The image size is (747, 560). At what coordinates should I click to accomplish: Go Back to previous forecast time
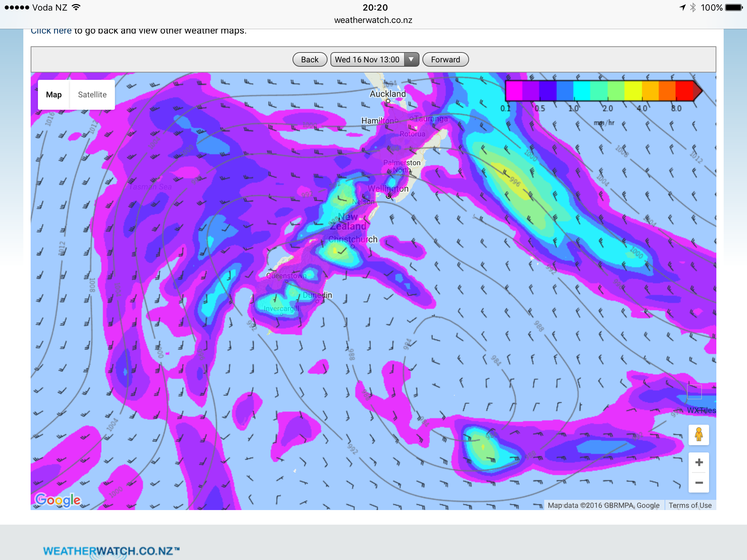pyautogui.click(x=310, y=59)
